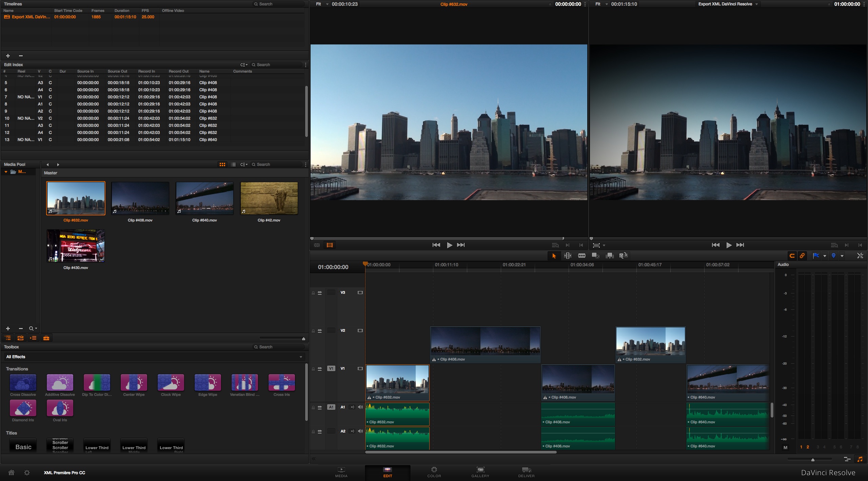This screenshot has width=868, height=481.
Task: Jump to source clip start
Action: coord(436,245)
